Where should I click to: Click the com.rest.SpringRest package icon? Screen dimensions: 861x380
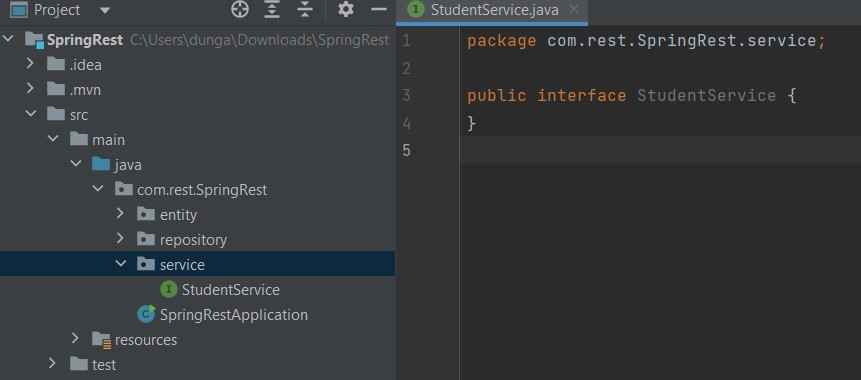[124, 189]
